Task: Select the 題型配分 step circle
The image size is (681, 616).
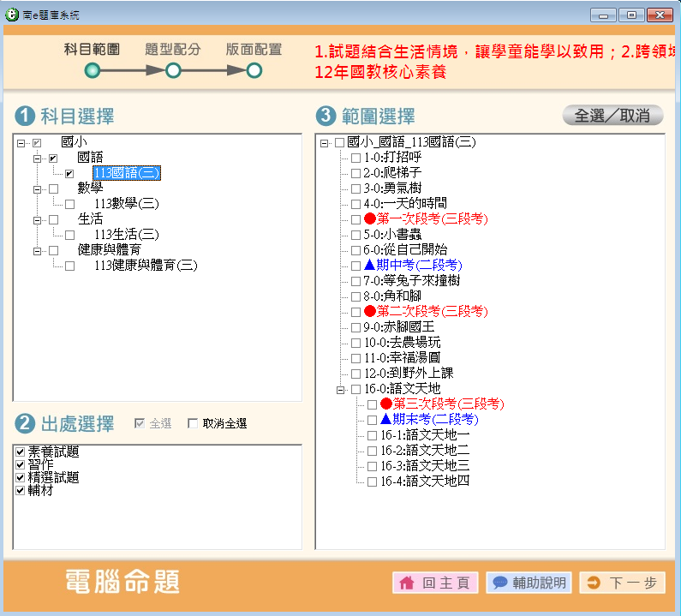Action: (x=173, y=70)
